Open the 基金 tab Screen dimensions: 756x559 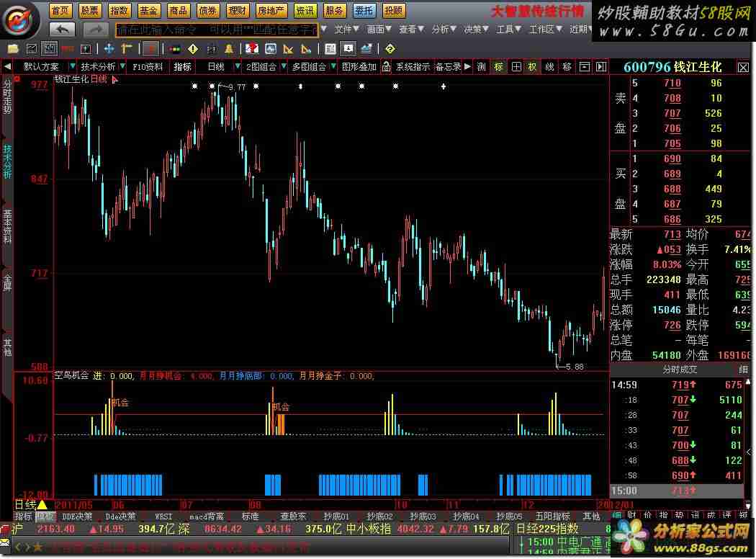click(x=148, y=11)
